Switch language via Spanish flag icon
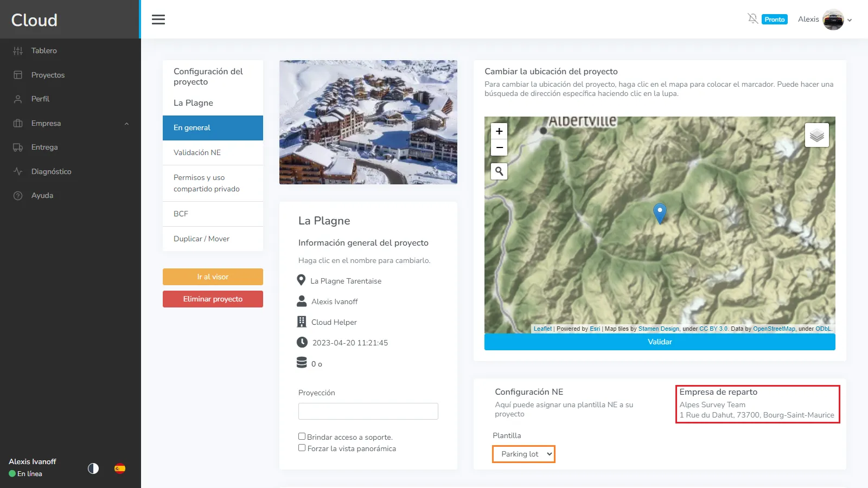Image resolution: width=868 pixels, height=488 pixels. pos(120,468)
